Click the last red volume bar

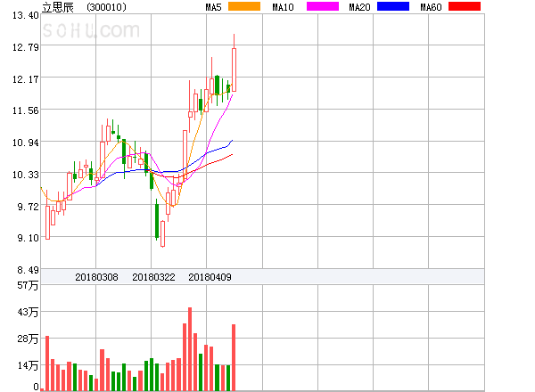pos(234,357)
